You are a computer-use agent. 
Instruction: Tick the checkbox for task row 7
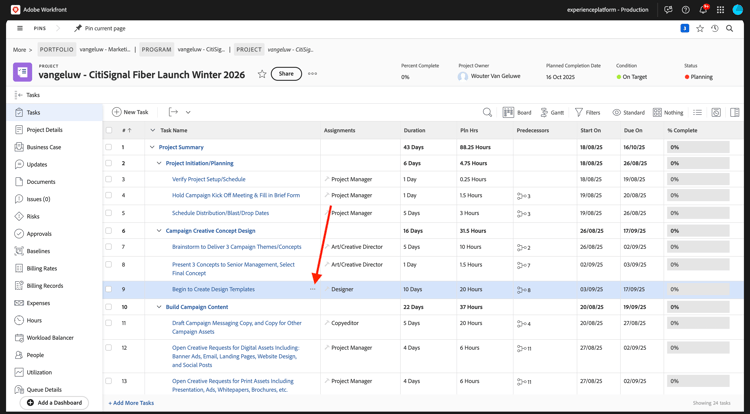click(109, 247)
